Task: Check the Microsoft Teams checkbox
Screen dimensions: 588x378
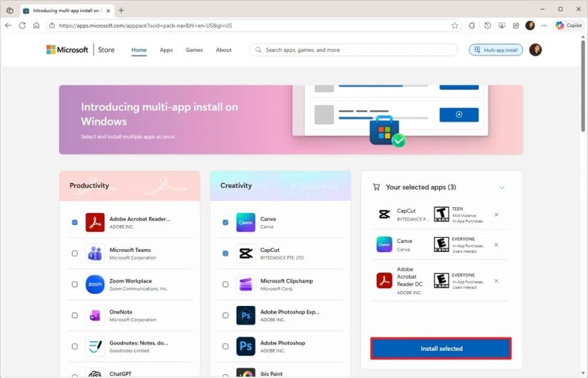Action: pos(75,253)
